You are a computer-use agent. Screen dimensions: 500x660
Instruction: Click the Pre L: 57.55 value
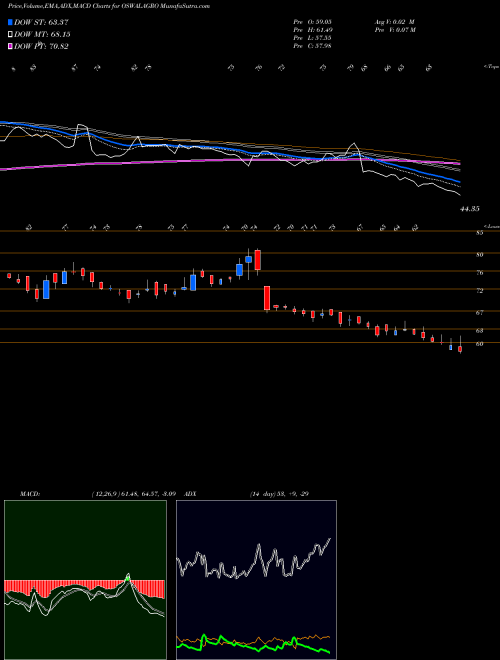pyautogui.click(x=313, y=38)
